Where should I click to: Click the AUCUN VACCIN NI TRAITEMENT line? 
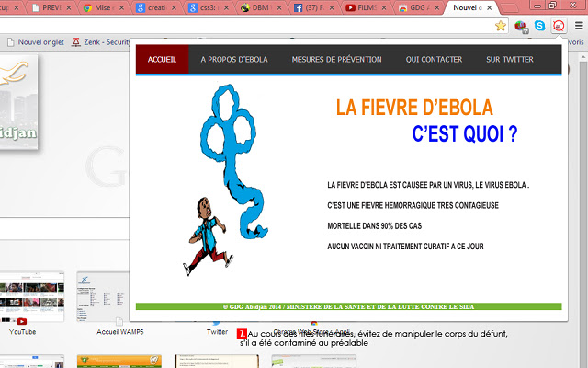pos(405,247)
